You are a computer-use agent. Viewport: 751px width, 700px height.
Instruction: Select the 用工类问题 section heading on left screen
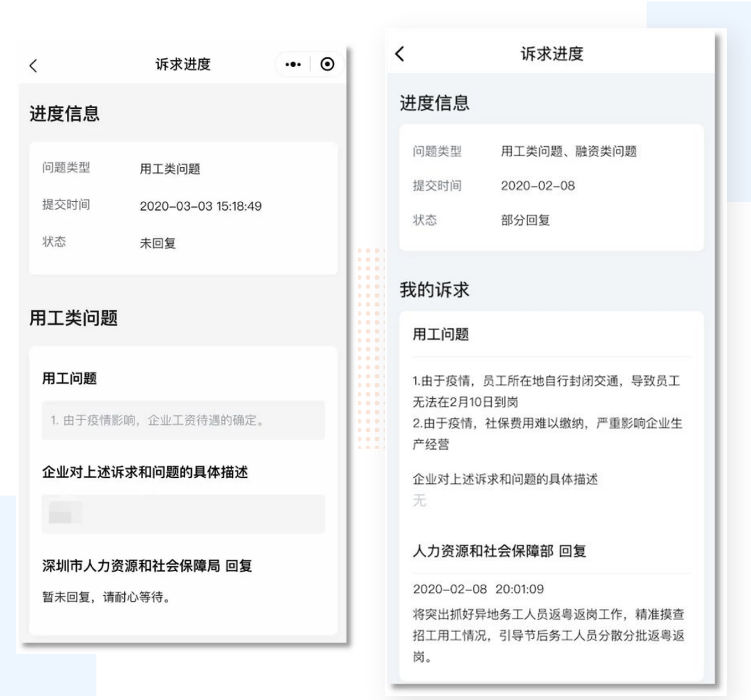tap(73, 318)
